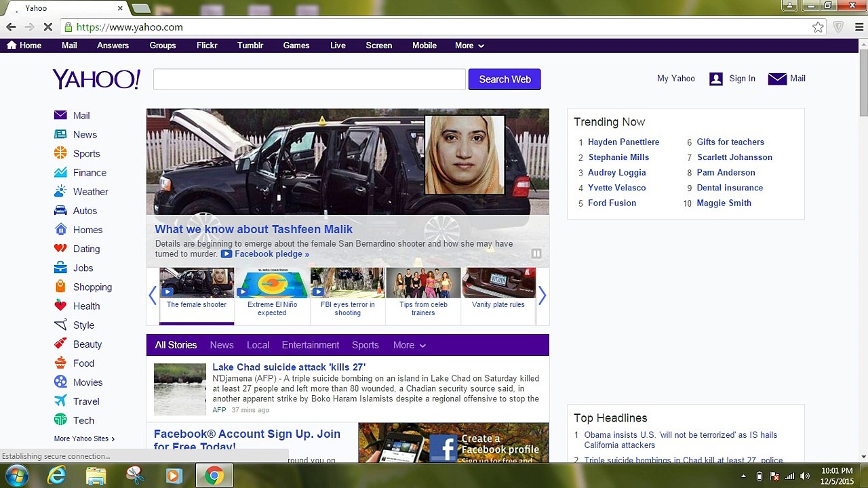Open the My Yahoo link

676,79
